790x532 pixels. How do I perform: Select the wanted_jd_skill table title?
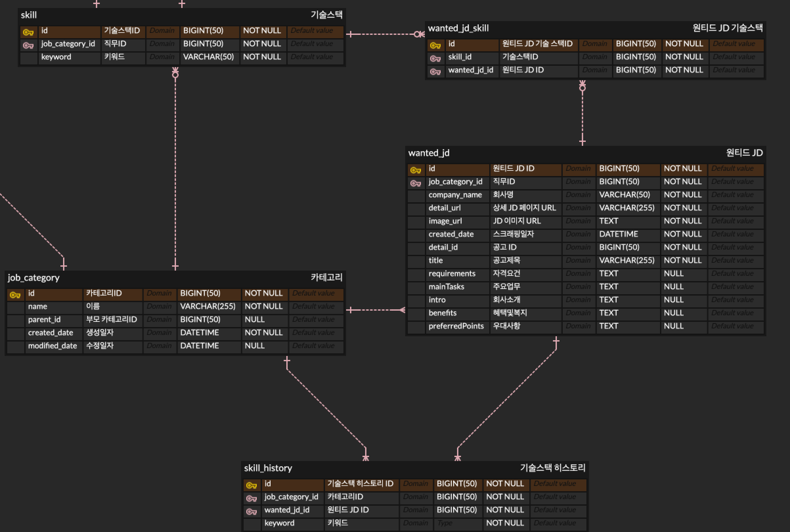458,28
